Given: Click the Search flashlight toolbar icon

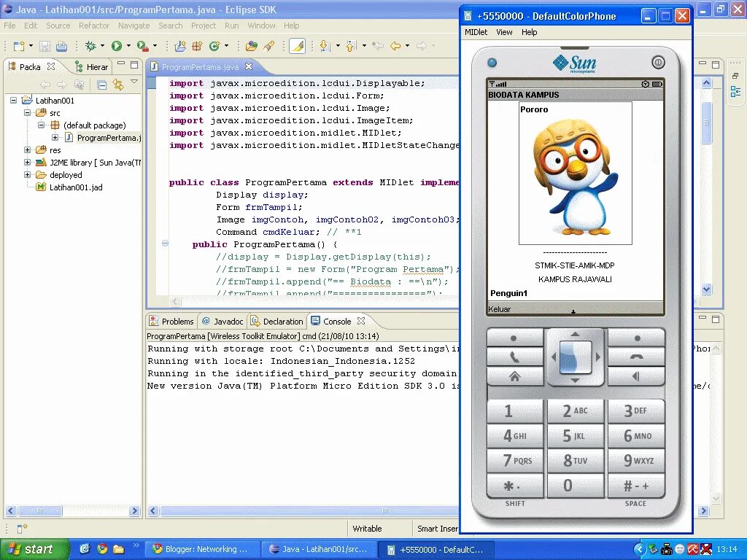Looking at the screenshot, I should tap(268, 46).
